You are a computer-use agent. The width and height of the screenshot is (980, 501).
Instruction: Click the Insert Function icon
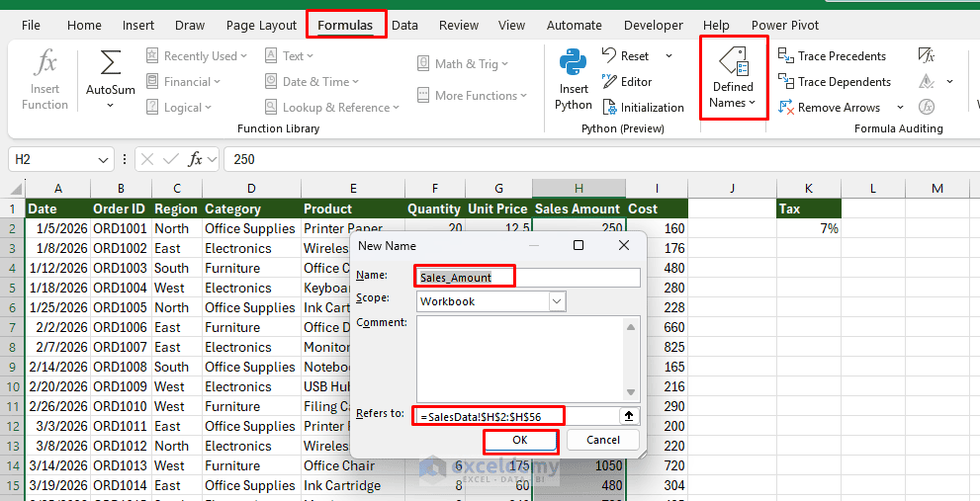45,63
